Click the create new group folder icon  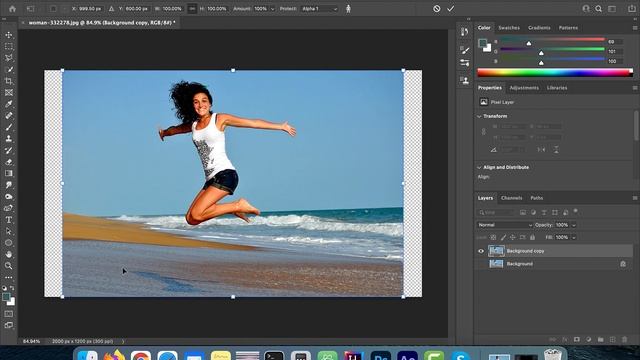point(600,339)
